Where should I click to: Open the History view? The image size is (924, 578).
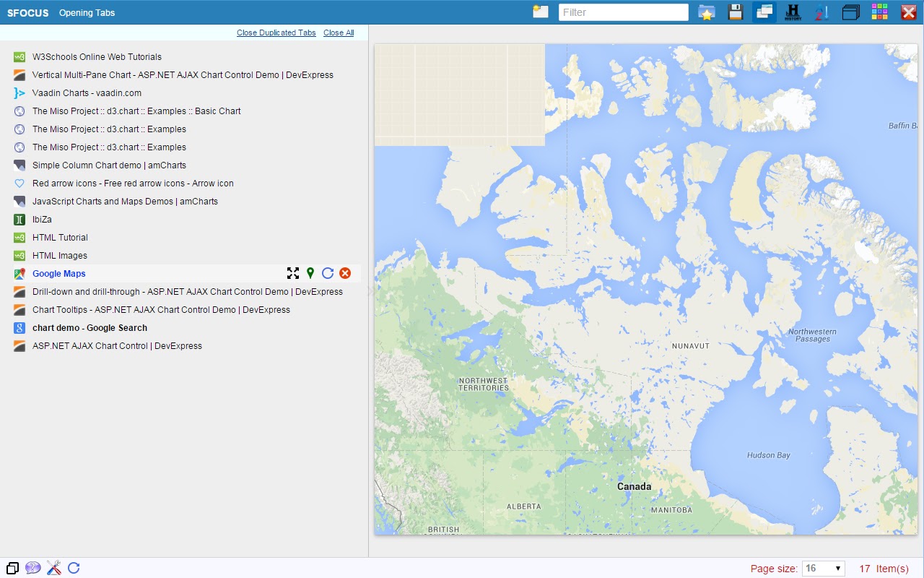tap(793, 12)
